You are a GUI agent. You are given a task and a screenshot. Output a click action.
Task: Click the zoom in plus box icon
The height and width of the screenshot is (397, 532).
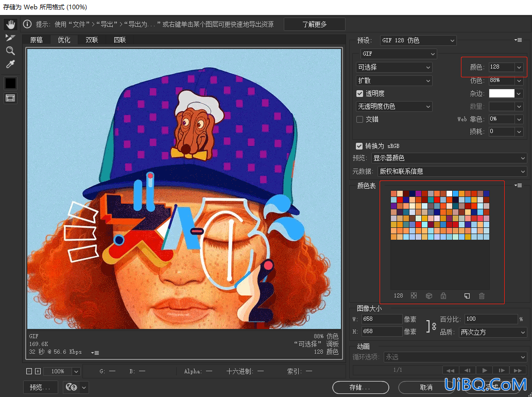[x=38, y=371]
